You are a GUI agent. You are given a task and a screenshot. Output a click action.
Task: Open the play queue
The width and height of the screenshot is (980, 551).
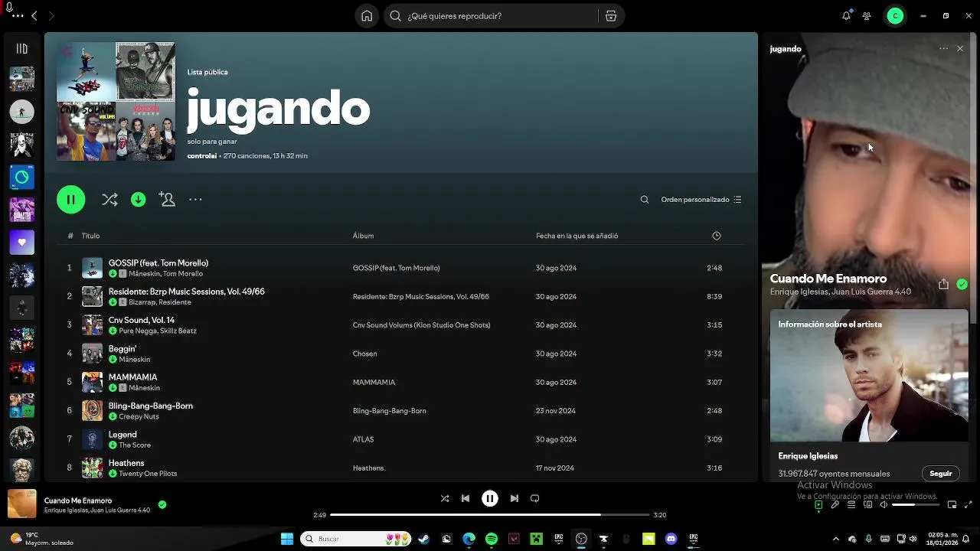tap(851, 505)
